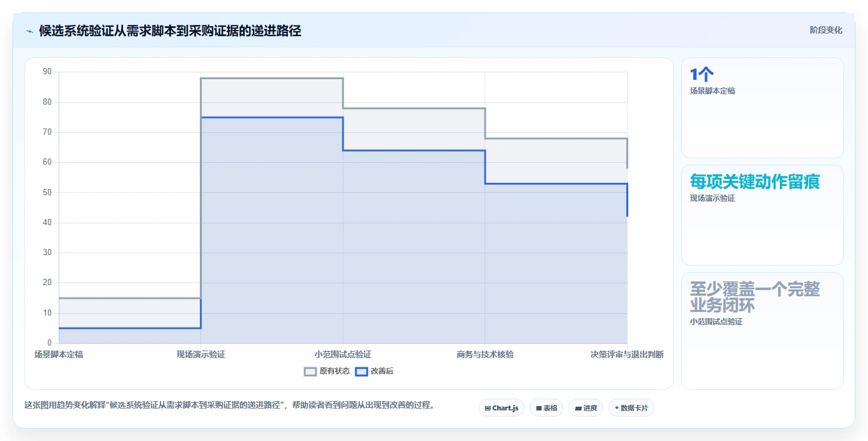Open the 至少覆盖一个完整业务闭环 card

[x=762, y=331]
